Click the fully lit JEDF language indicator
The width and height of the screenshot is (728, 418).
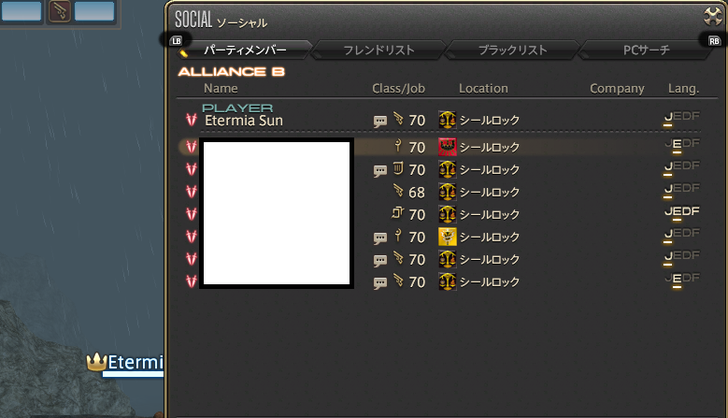(682, 211)
